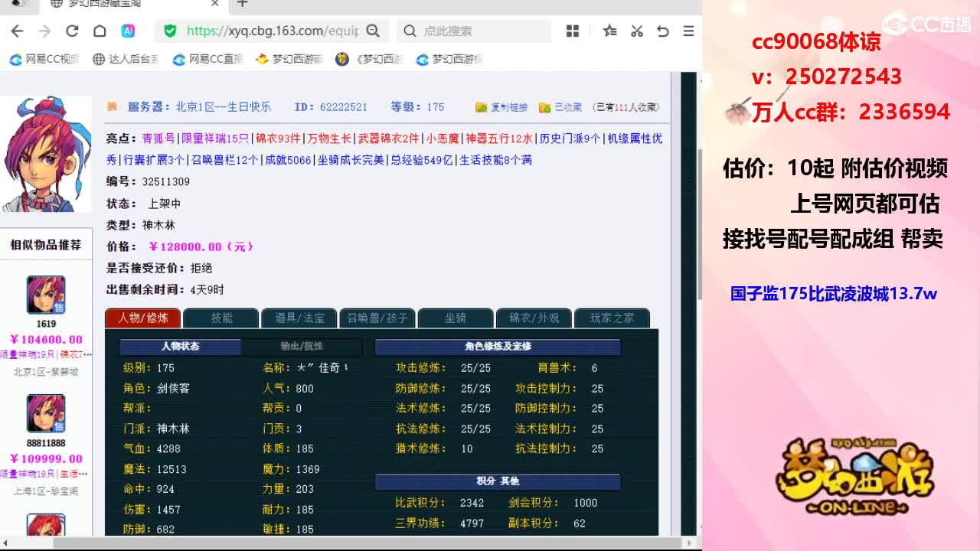Click the 已收藏 link text
The width and height of the screenshot is (980, 551).
568,107
